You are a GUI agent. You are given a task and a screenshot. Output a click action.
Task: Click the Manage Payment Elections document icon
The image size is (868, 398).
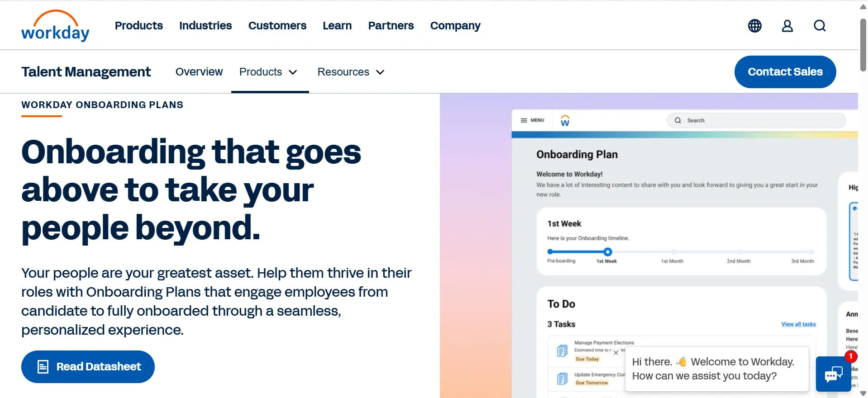[x=562, y=351]
